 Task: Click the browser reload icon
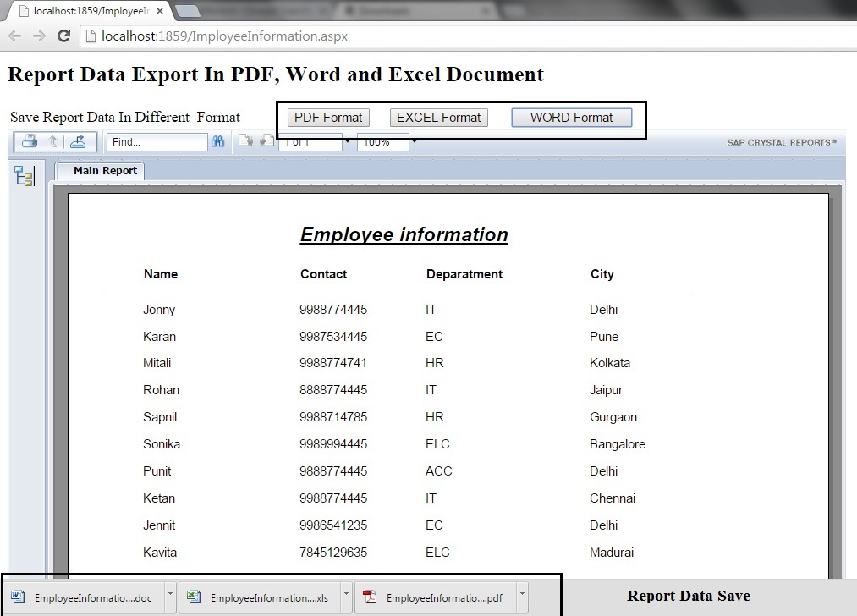[63, 36]
